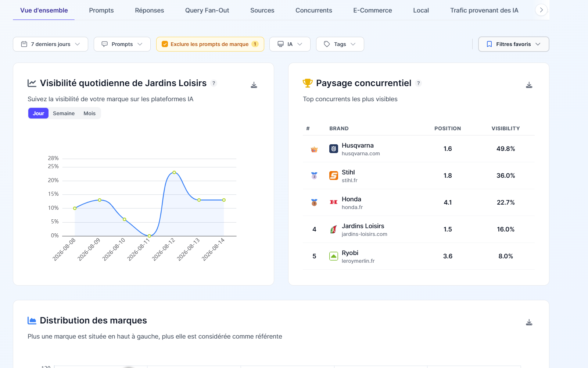The width and height of the screenshot is (588, 368).
Task: Click the calendar icon in date filter
Action: point(24,44)
